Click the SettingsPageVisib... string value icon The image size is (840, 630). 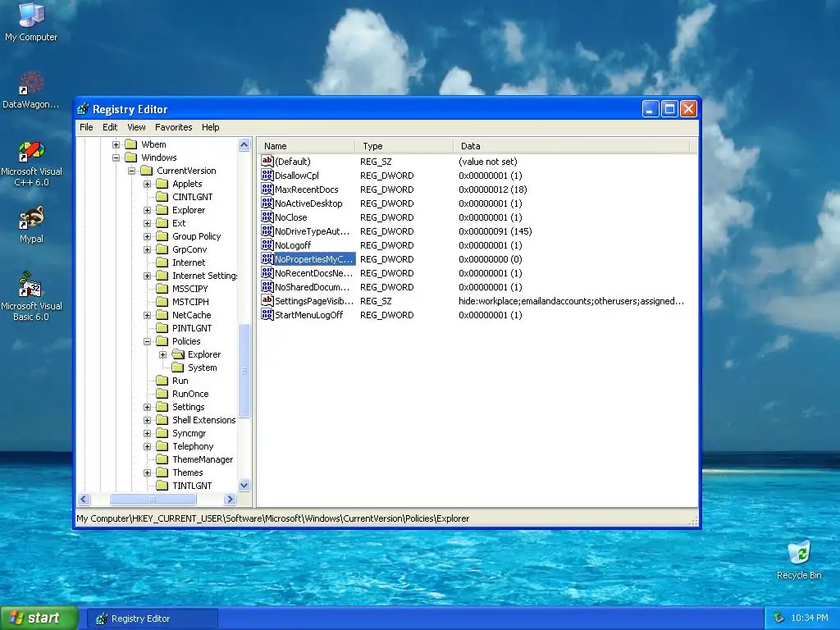click(x=267, y=300)
